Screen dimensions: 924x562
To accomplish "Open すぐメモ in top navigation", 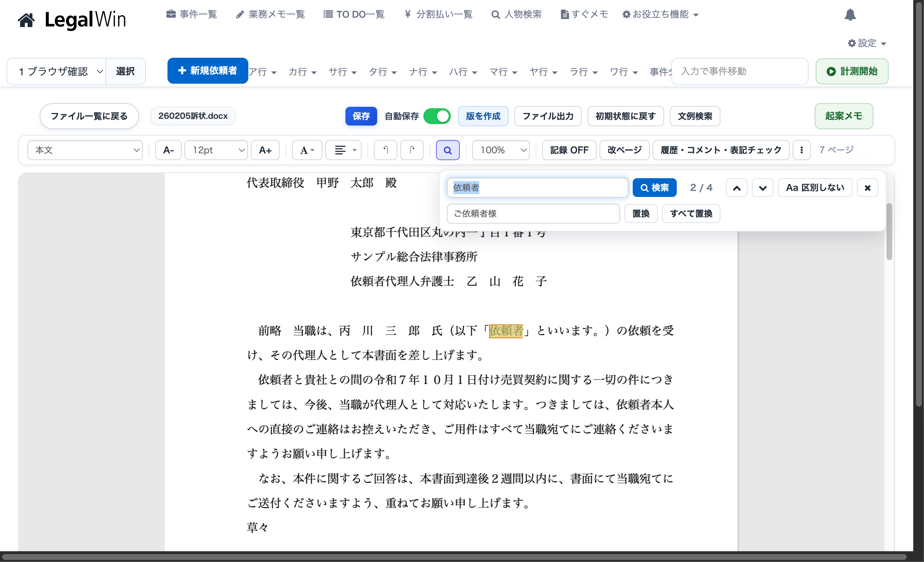I will coord(584,14).
